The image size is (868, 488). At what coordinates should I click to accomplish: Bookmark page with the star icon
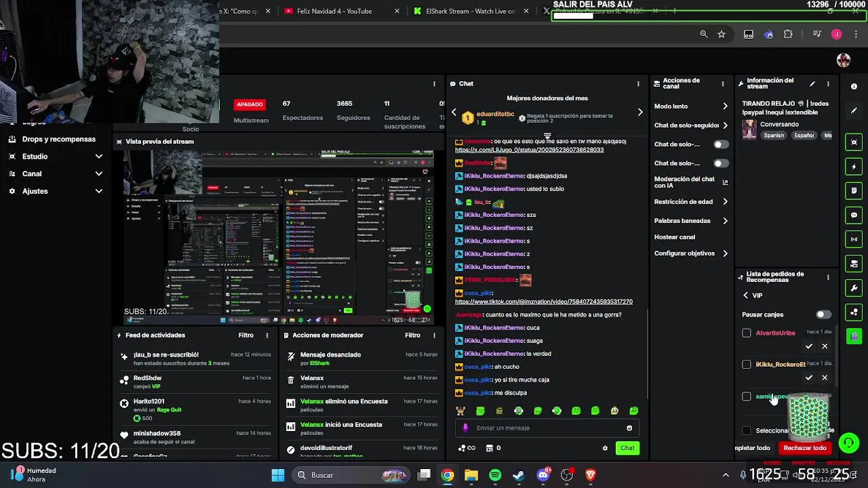722,35
